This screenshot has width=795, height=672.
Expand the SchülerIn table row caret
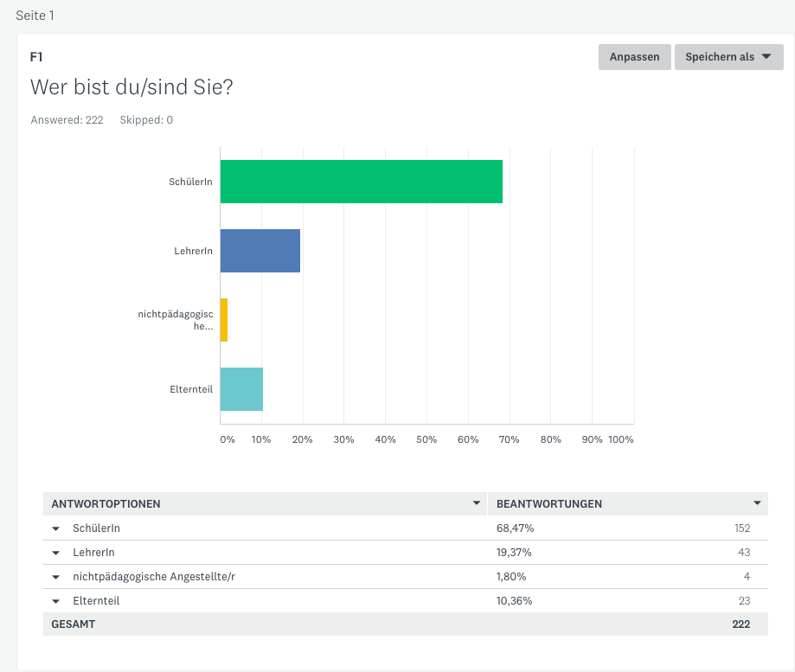tap(56, 528)
